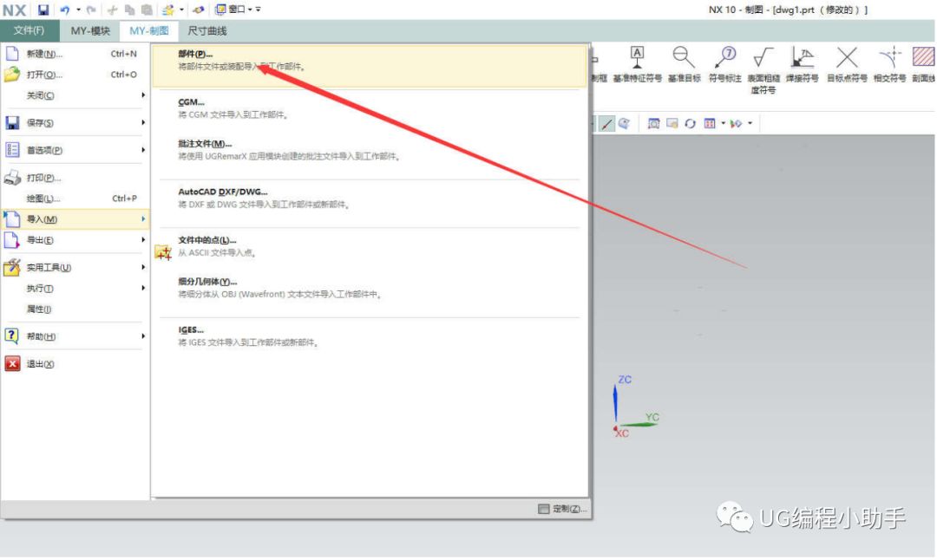Select 部件(P)... import option
The height and width of the screenshot is (560, 937).
370,66
